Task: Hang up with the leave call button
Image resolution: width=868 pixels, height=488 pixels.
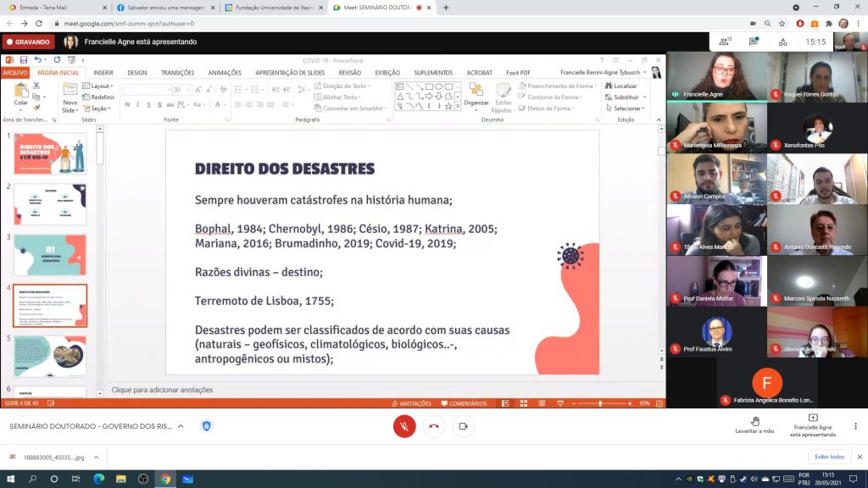Action: (434, 426)
